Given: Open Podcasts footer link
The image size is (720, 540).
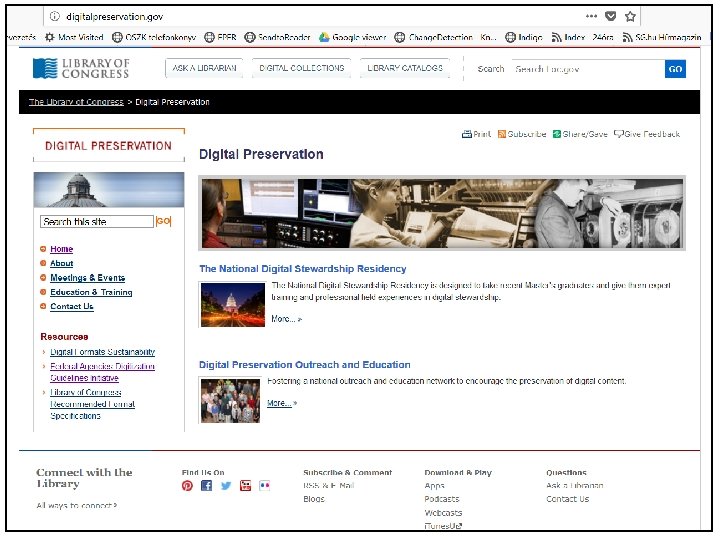Looking at the screenshot, I should [x=442, y=499].
